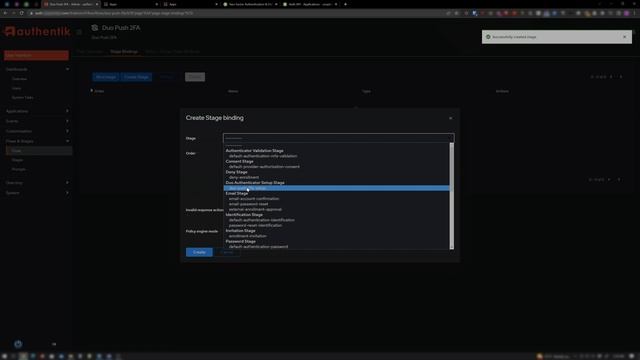Click the red User interface button
Image resolution: width=640 pixels, height=360 pixels.
36,55
